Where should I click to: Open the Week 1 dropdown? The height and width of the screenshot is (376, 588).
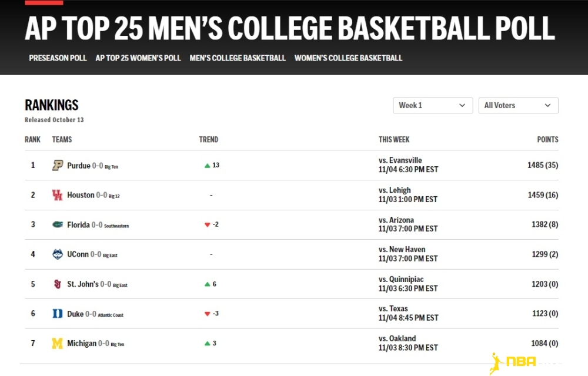click(433, 105)
